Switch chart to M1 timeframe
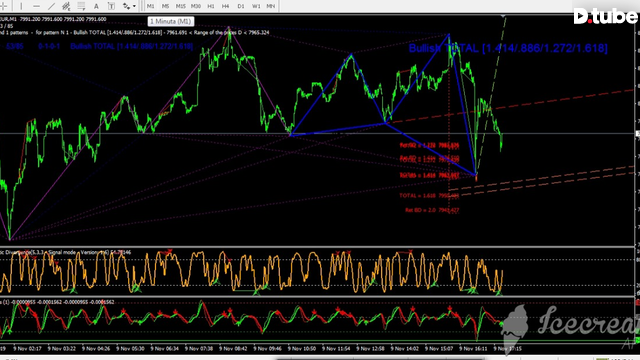This screenshot has width=640, height=360. [151, 6]
